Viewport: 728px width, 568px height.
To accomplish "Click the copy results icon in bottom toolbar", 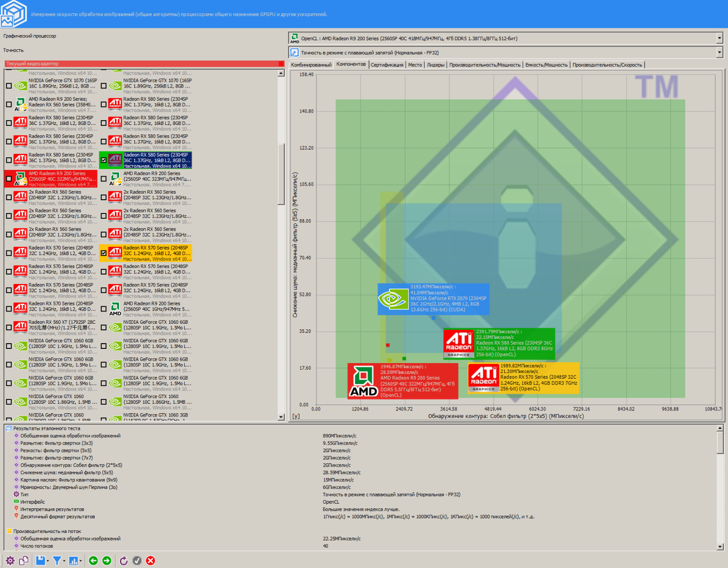I will [x=24, y=561].
